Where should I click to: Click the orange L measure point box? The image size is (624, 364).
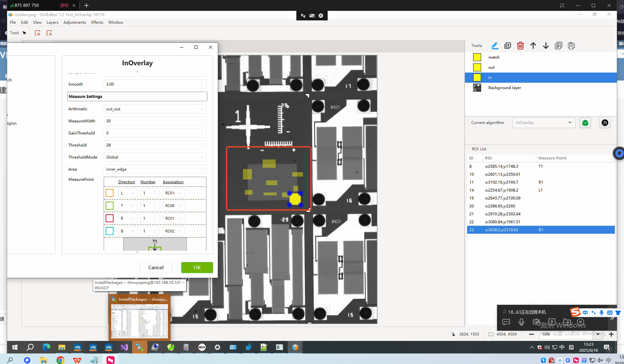point(110,193)
